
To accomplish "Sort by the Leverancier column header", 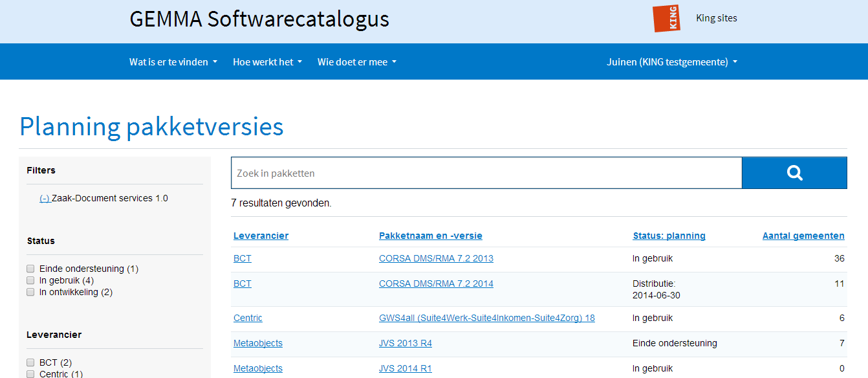I will [x=261, y=236].
